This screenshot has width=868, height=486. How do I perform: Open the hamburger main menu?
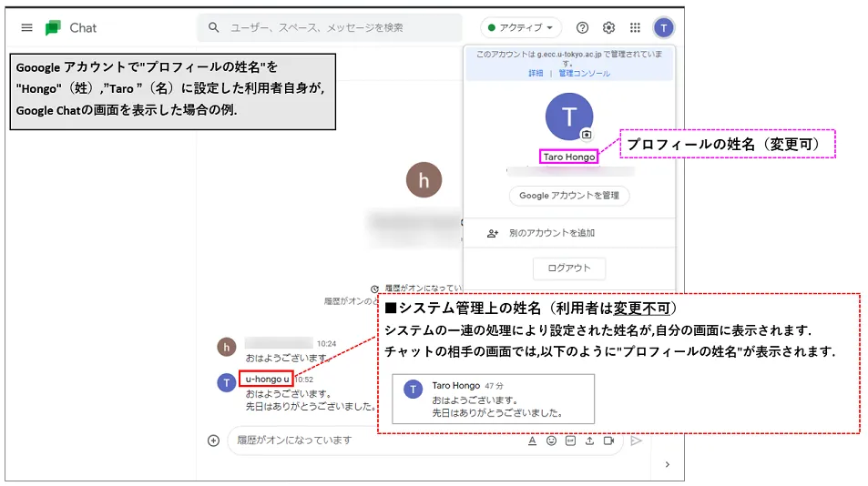point(26,28)
